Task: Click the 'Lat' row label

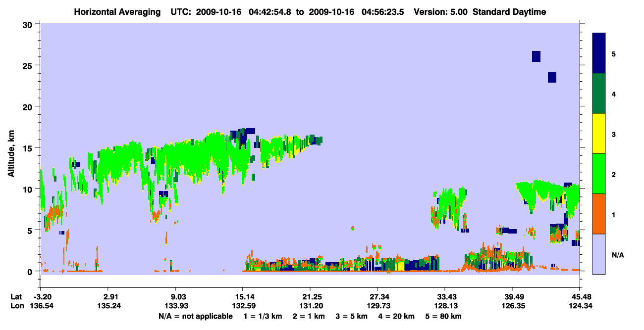Action: coord(16,296)
